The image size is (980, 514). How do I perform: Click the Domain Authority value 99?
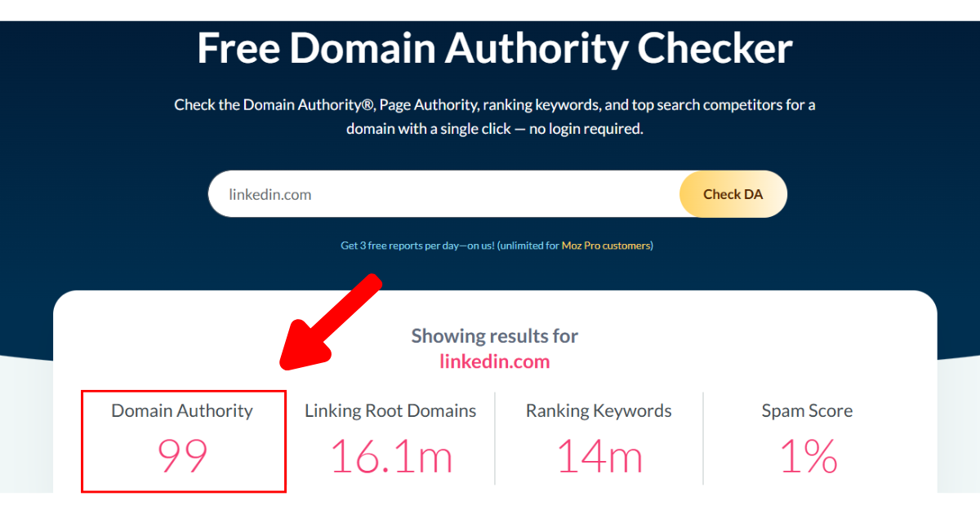pyautogui.click(x=182, y=456)
